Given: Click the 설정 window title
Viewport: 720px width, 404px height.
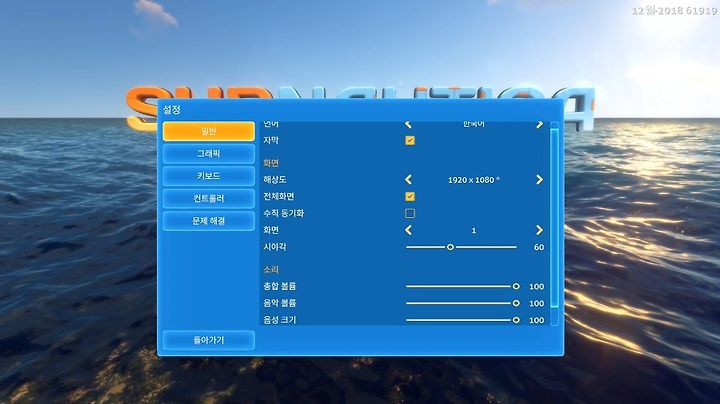Looking at the screenshot, I should coord(172,110).
